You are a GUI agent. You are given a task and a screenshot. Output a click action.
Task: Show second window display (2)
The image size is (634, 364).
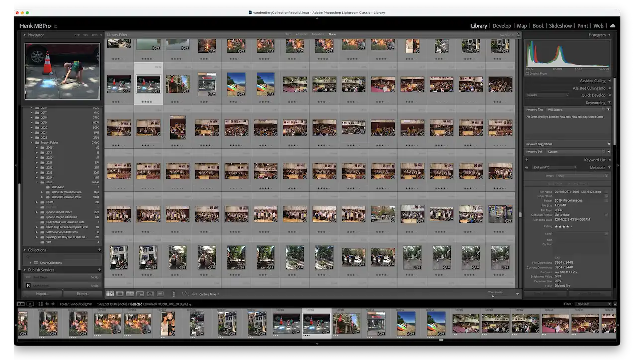(30, 304)
